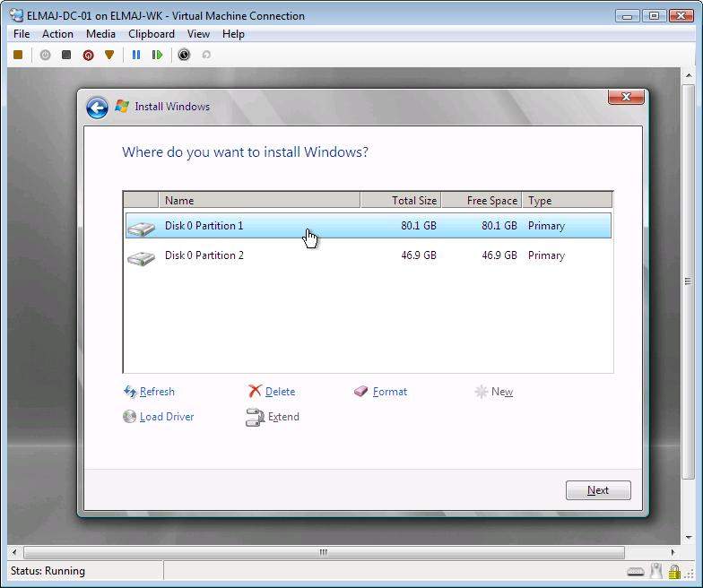Click the mouse icon in the status bar

(656, 571)
